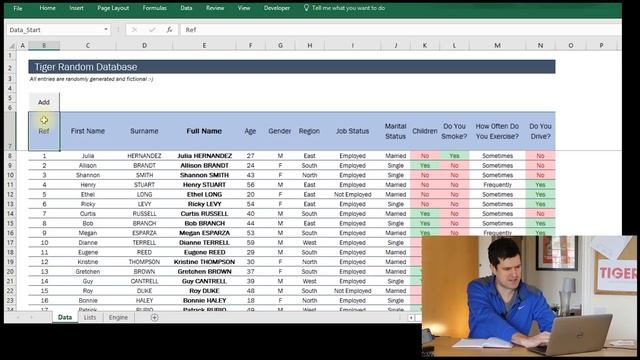Click the First Name header cell
Image resolution: width=640 pixels, height=360 pixels.
[88, 131]
